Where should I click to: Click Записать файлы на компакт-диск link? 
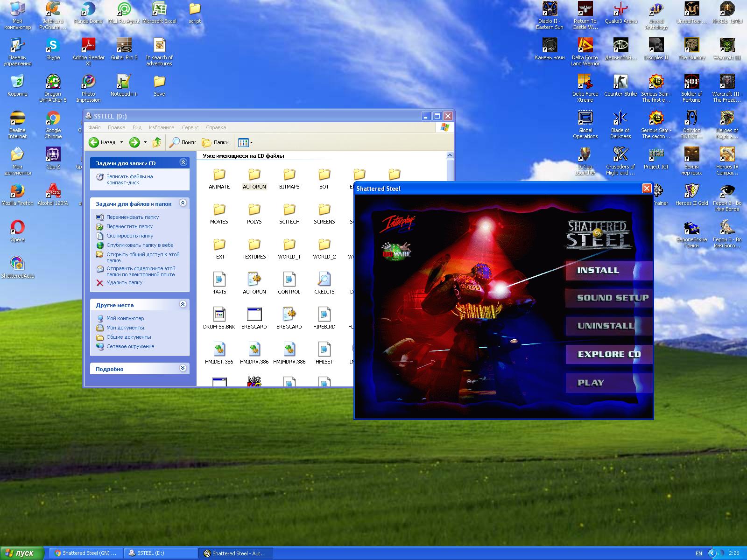point(129,180)
